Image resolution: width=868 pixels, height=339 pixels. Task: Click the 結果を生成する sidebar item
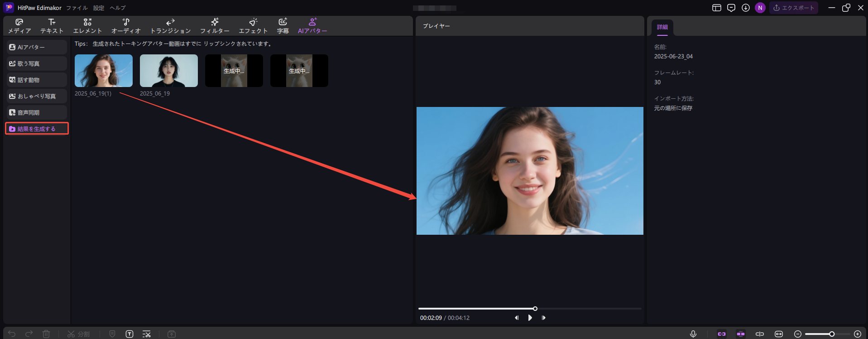(x=37, y=129)
